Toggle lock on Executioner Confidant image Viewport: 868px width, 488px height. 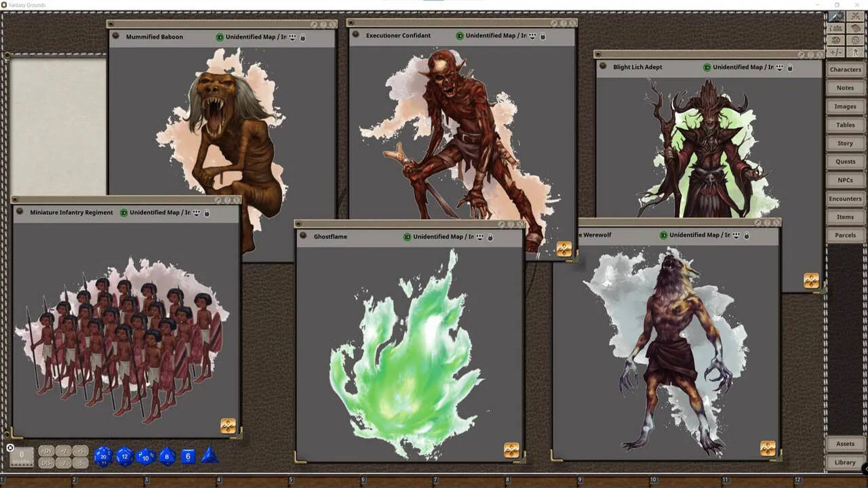542,36
